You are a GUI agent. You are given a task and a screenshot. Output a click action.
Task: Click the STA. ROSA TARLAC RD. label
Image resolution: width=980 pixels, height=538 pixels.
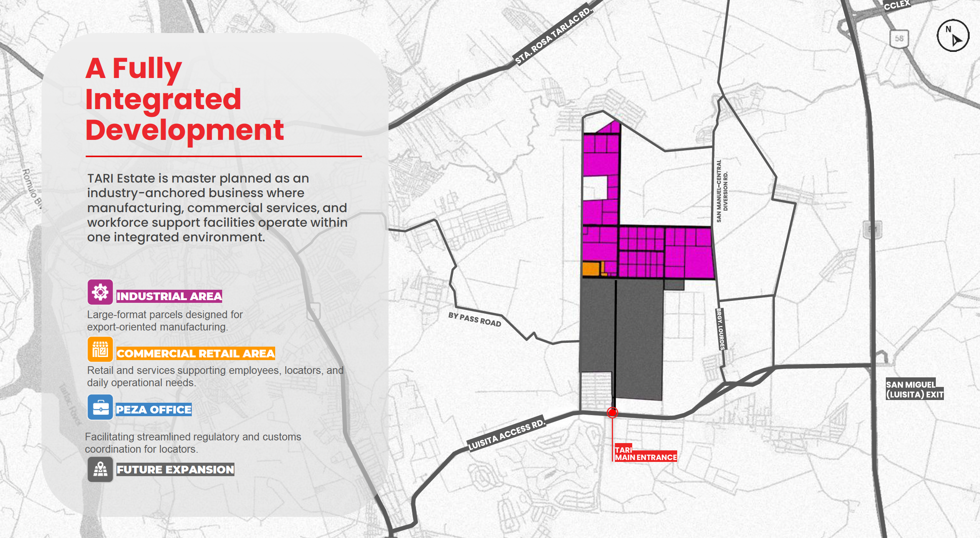click(x=554, y=35)
